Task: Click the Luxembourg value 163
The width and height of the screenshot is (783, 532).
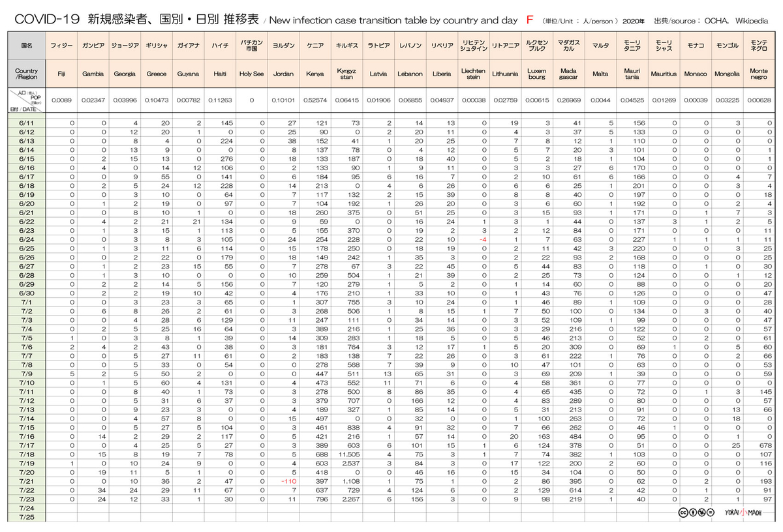Action: 544,436
